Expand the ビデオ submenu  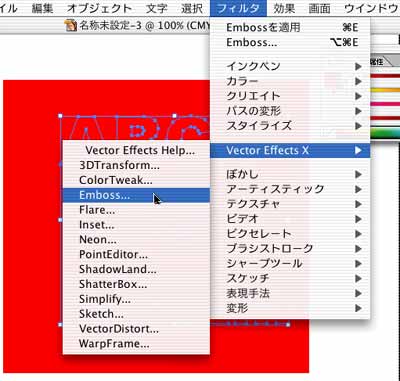click(290, 219)
